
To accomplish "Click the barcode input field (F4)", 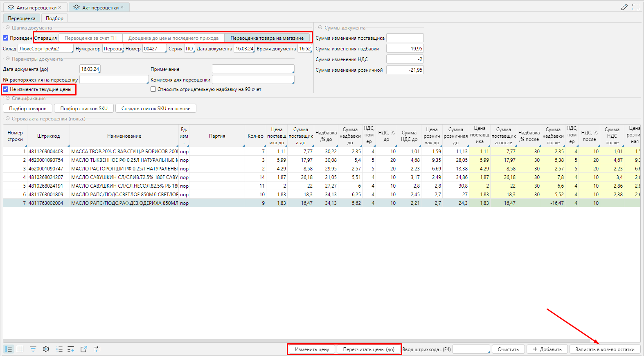I will [x=471, y=349].
